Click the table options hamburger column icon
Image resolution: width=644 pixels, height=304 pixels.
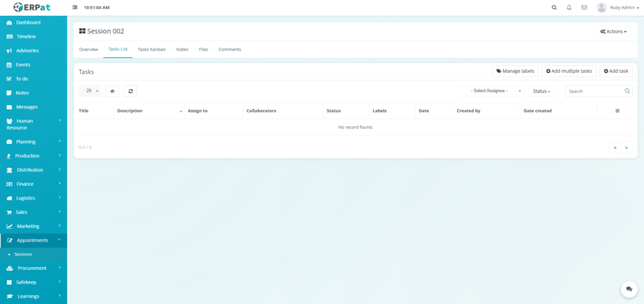click(618, 111)
